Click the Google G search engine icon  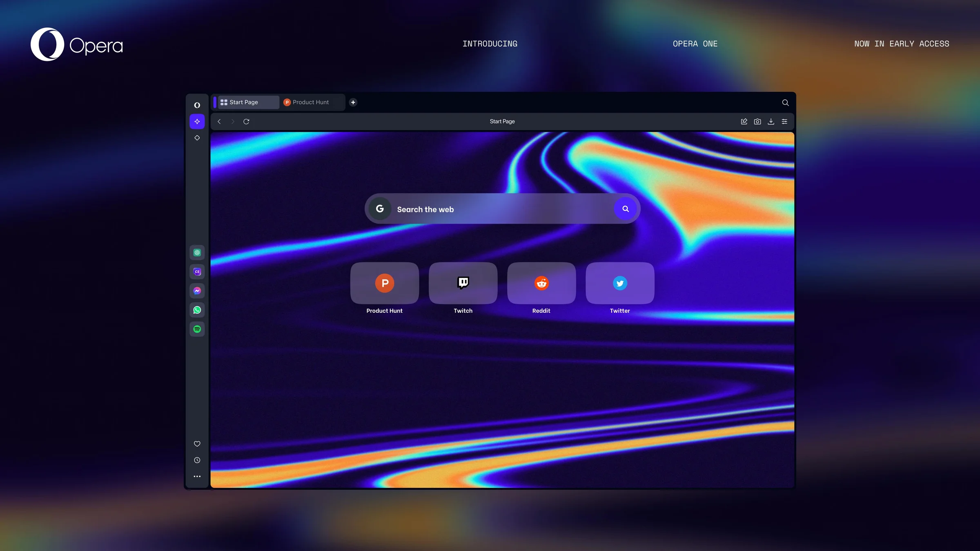click(x=380, y=209)
